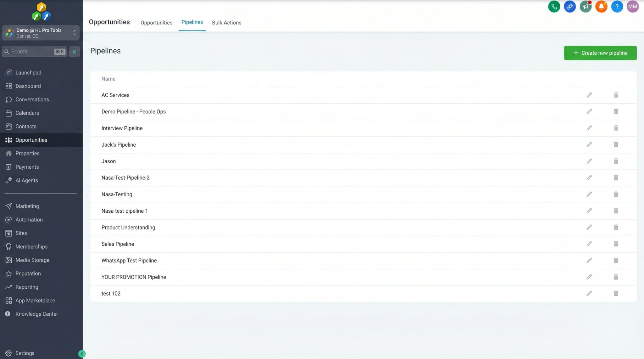Click the green phone dialer icon
This screenshot has height=359, width=644.
(554, 6)
